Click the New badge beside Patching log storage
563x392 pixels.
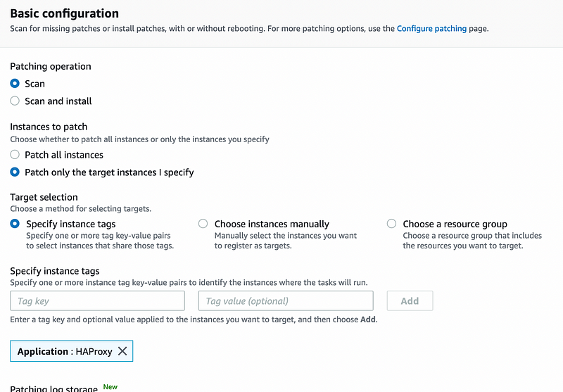pyautogui.click(x=110, y=386)
